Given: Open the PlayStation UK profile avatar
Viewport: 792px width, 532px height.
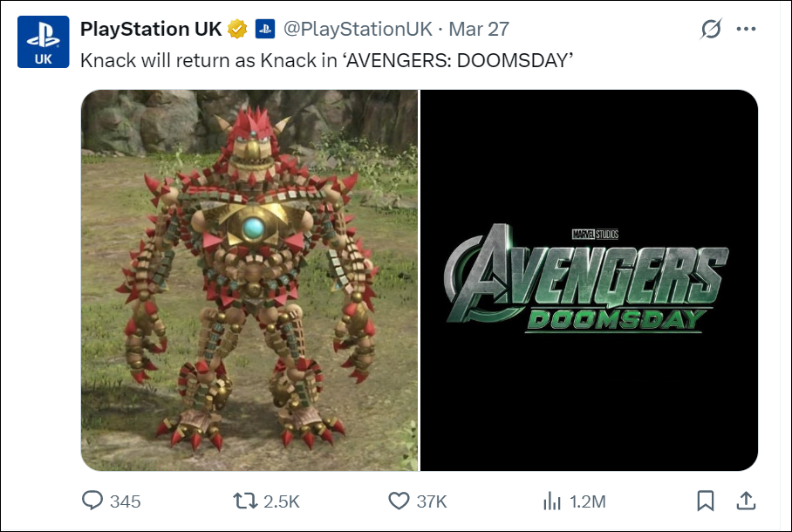Looking at the screenshot, I should (x=43, y=41).
